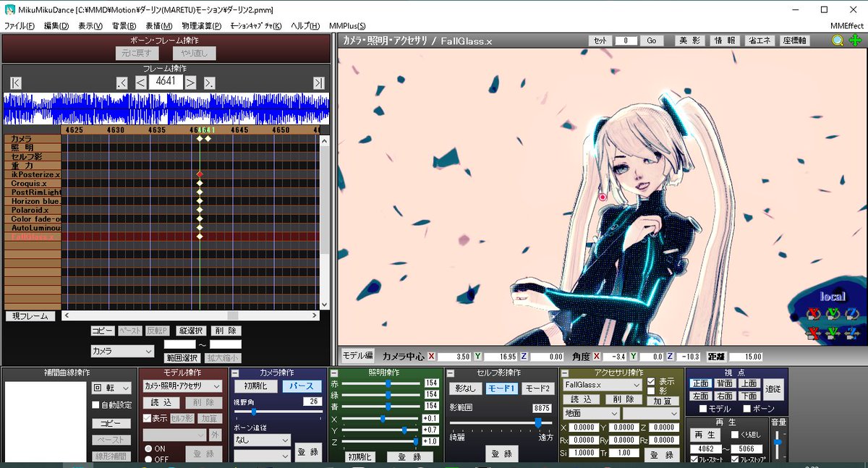Go to previous keyframe with .< button

pyautogui.click(x=122, y=82)
